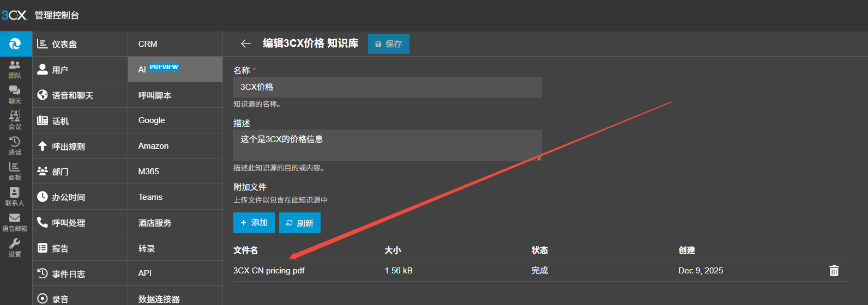Open 部门 menu item
This screenshot has width=868, height=305.
[x=80, y=172]
